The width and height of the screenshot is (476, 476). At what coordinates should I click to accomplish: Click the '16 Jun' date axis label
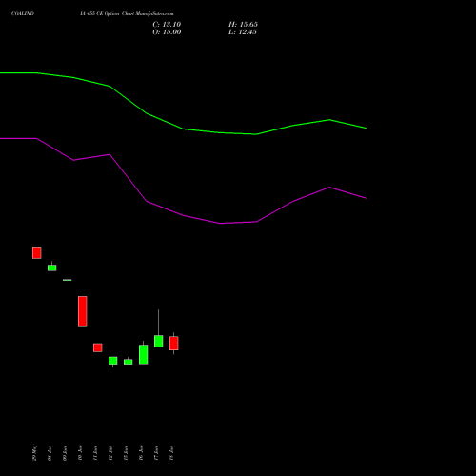[x=141, y=453]
